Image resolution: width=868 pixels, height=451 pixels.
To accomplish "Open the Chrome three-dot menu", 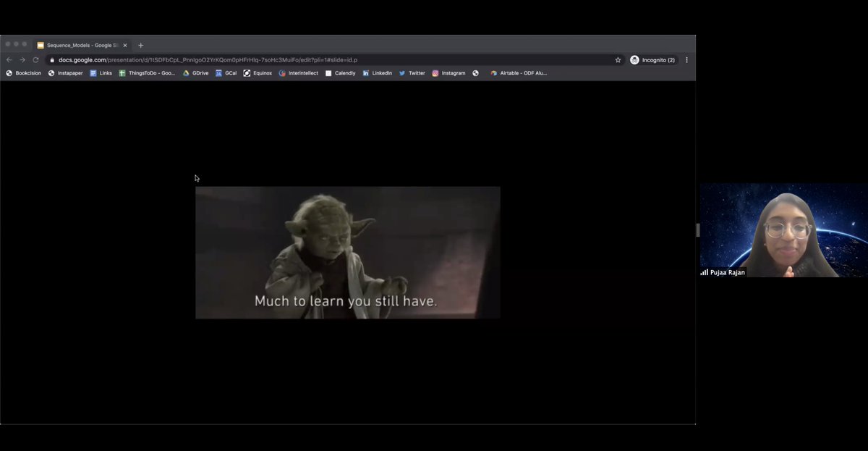I will click(686, 60).
